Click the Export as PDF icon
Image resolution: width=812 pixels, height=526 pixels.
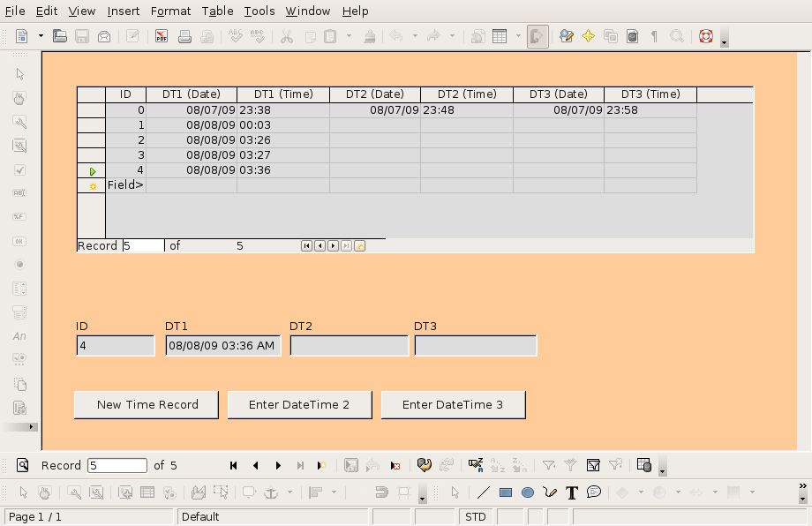point(162,36)
